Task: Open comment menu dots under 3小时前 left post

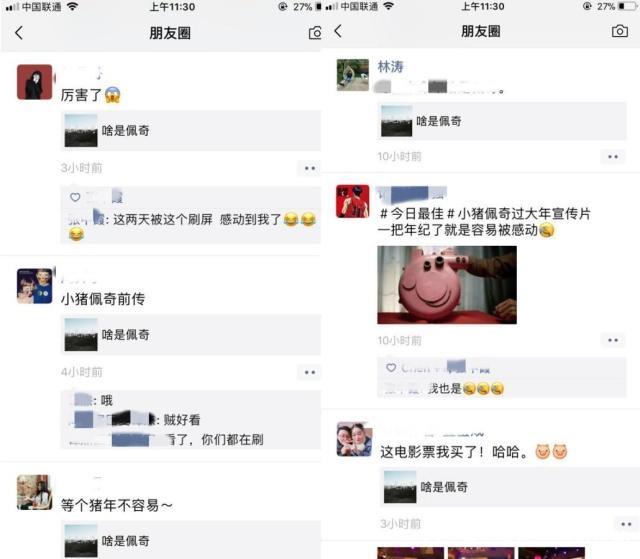Action: click(310, 168)
